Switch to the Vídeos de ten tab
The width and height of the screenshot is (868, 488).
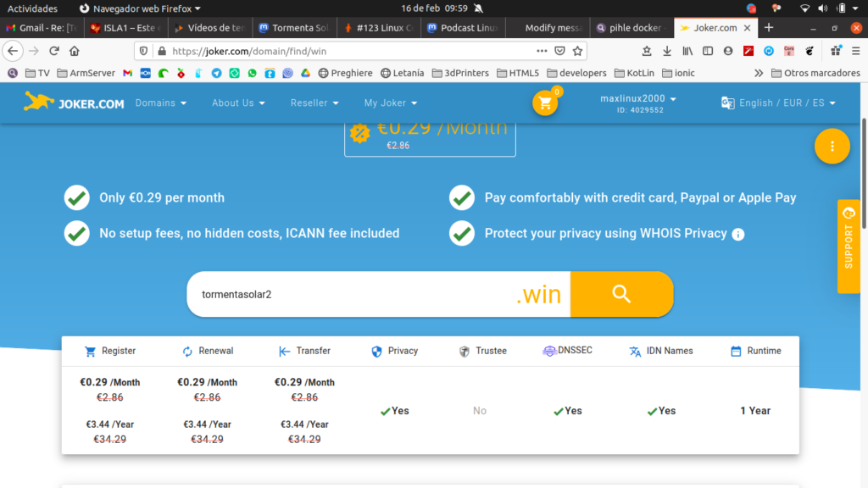pos(210,28)
